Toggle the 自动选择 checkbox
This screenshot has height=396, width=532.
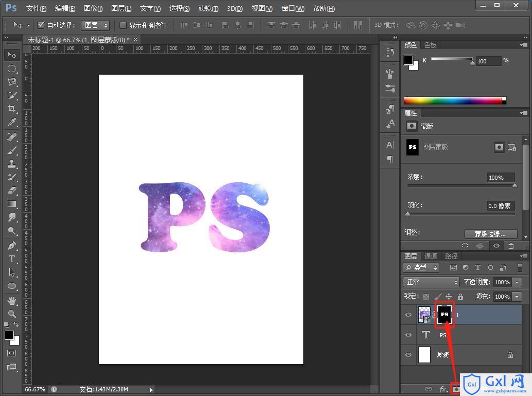click(41, 25)
